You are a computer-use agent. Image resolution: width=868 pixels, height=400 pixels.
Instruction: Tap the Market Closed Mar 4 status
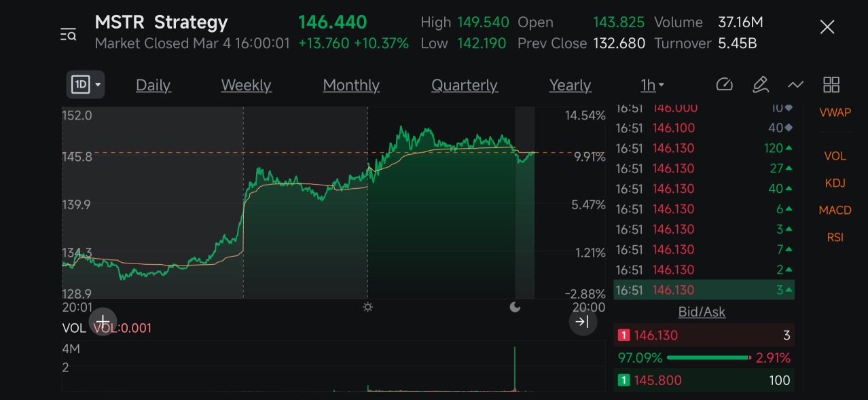tap(192, 43)
